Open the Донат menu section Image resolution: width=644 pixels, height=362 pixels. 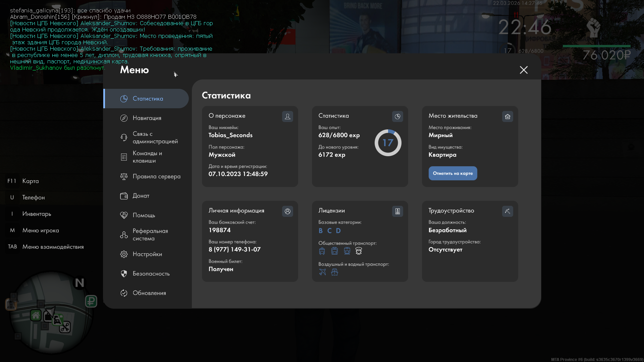[x=141, y=196]
